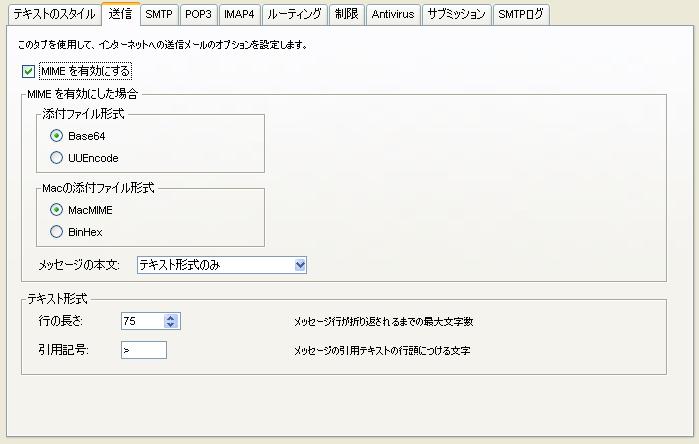Open the SMTP tab

click(159, 14)
